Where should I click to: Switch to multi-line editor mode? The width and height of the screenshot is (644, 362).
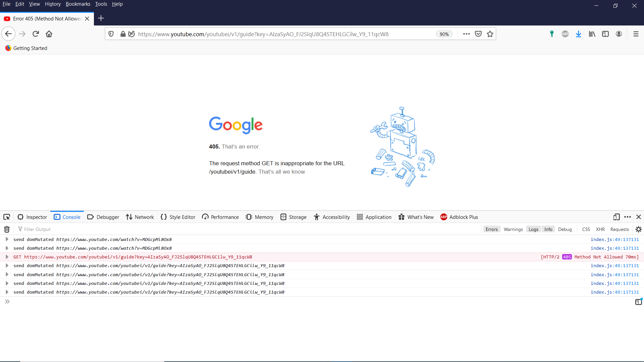tap(639, 302)
